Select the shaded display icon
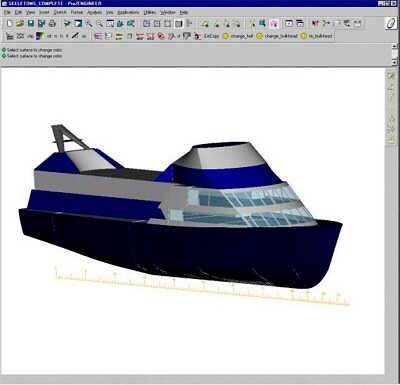 179,24
